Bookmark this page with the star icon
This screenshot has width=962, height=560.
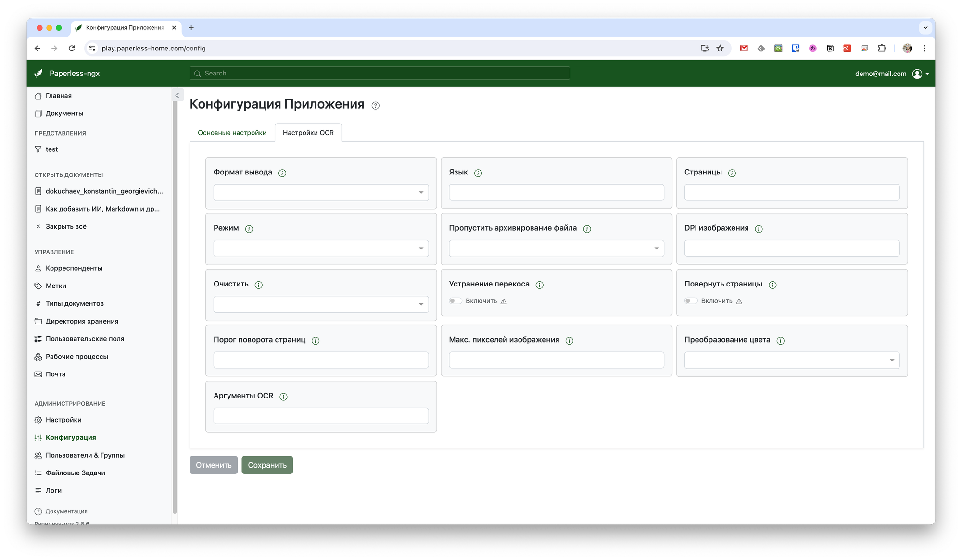720,48
